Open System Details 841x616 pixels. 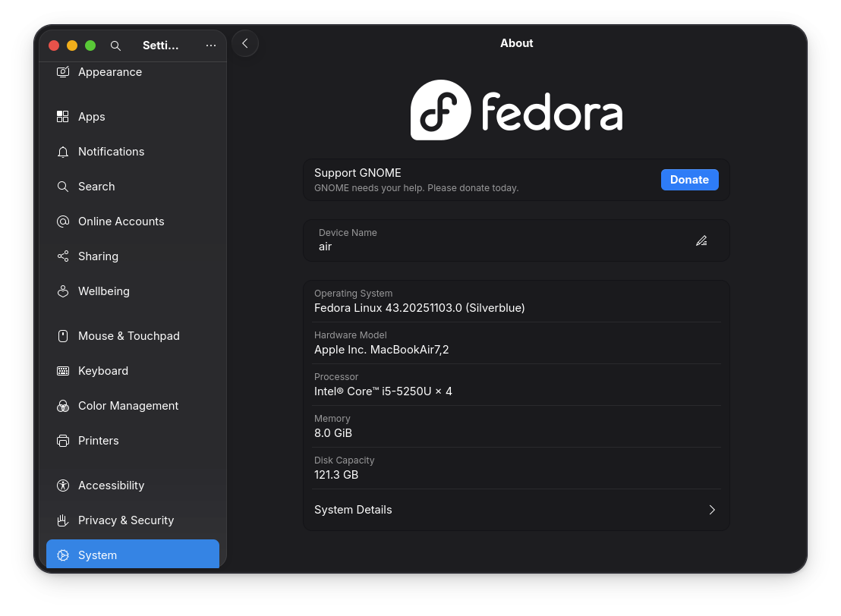(353, 510)
